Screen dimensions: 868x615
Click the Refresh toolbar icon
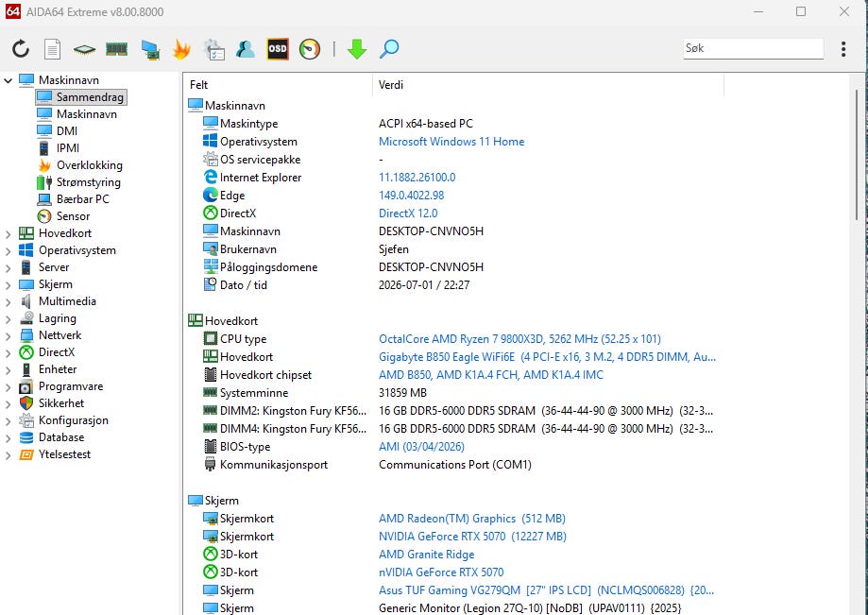click(21, 49)
